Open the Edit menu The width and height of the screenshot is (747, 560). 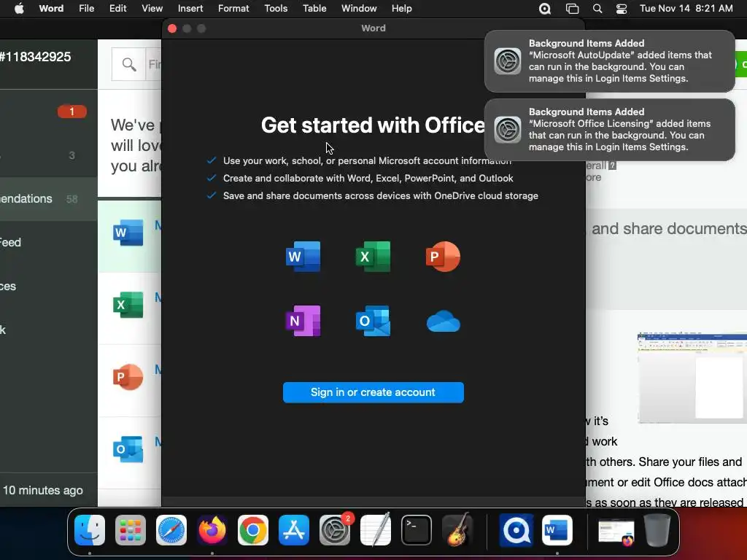[x=117, y=9]
